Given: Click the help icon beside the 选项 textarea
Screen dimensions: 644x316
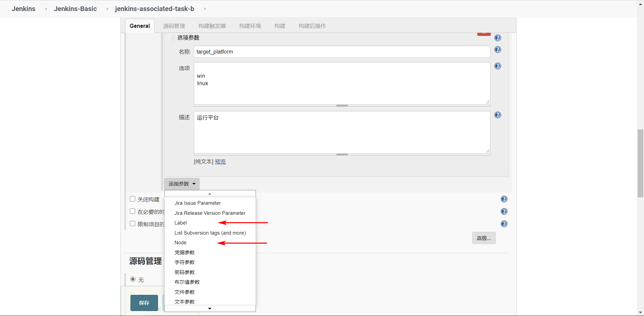Looking at the screenshot, I should (498, 66).
